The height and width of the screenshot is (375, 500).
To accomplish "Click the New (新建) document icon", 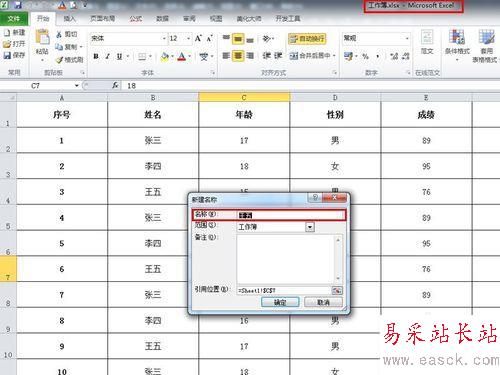I will pyautogui.click(x=7, y=33).
